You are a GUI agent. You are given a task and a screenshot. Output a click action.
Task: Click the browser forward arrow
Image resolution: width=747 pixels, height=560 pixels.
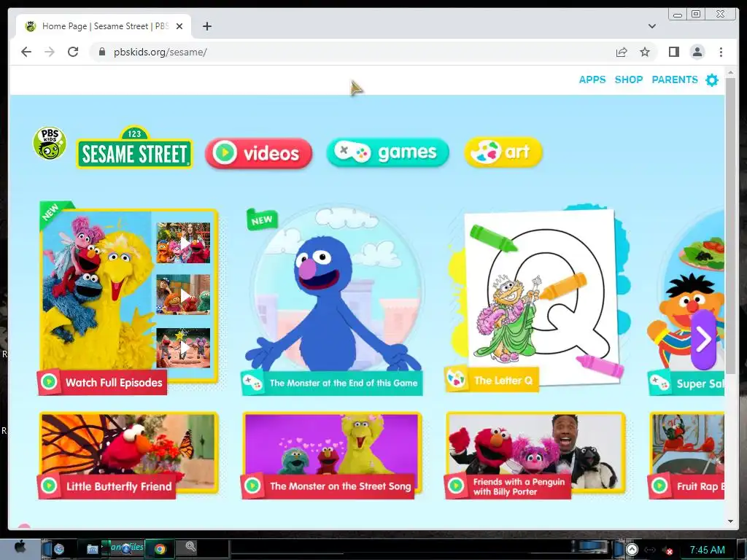click(x=50, y=52)
